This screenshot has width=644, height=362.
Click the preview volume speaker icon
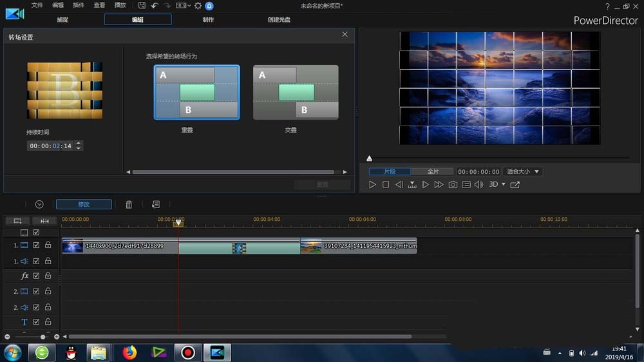478,185
